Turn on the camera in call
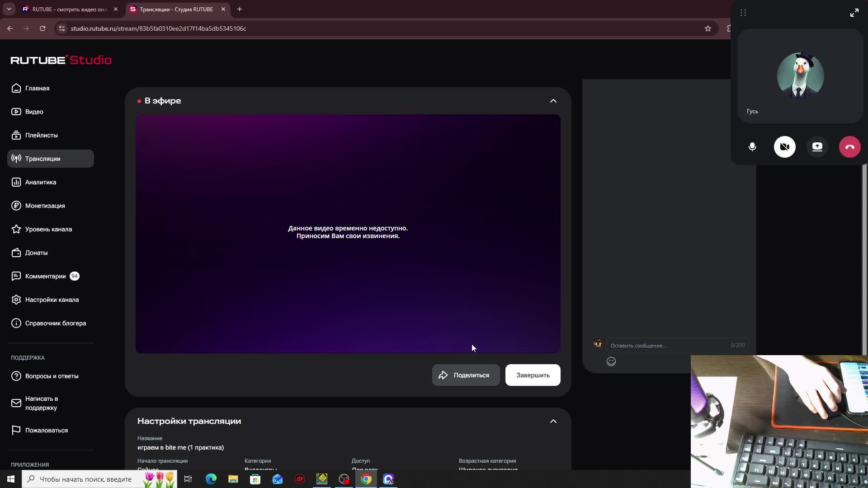Image resolution: width=868 pixels, height=488 pixels. [x=784, y=147]
